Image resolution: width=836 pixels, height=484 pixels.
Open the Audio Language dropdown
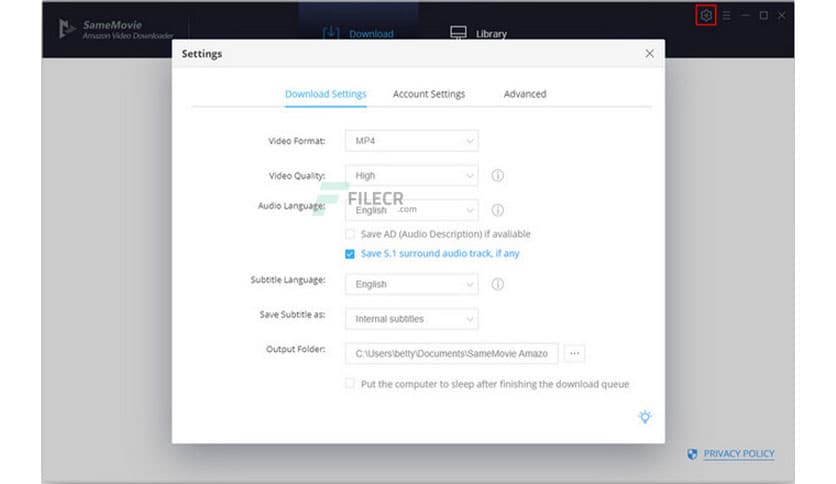coord(412,210)
